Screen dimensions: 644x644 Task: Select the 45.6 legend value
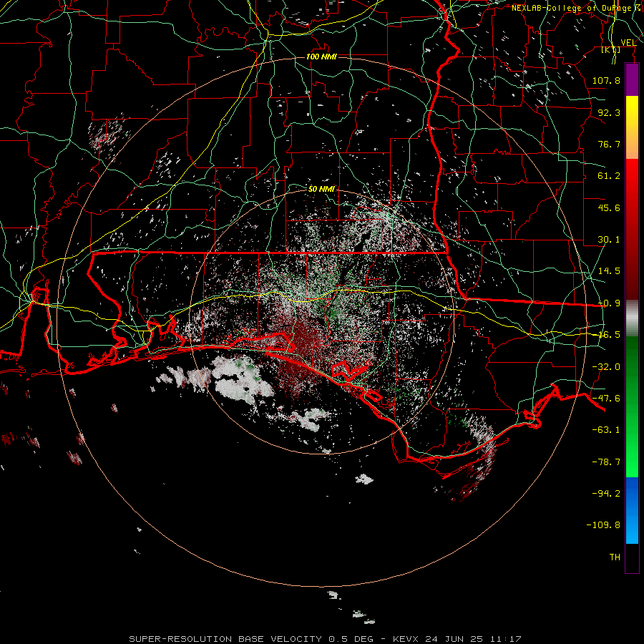tap(609, 208)
